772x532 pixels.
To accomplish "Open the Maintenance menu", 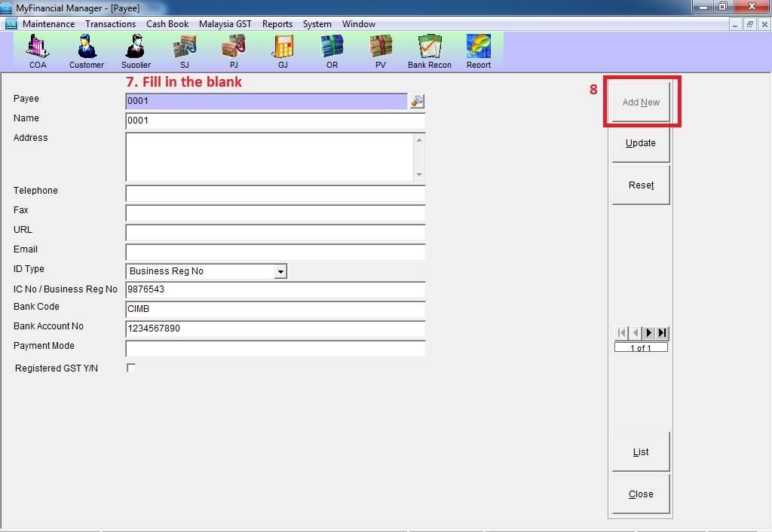I will pos(48,24).
